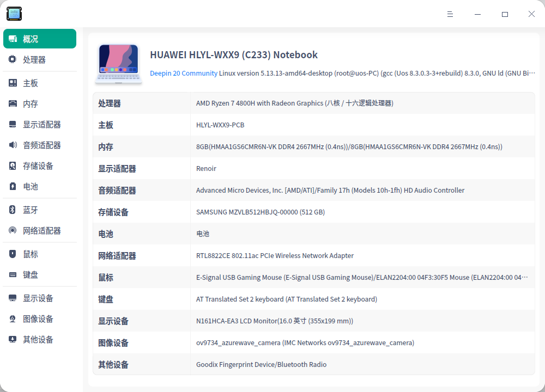Click the 其他设备 download-box icon
This screenshot has height=392, width=545.
pyautogui.click(x=13, y=339)
